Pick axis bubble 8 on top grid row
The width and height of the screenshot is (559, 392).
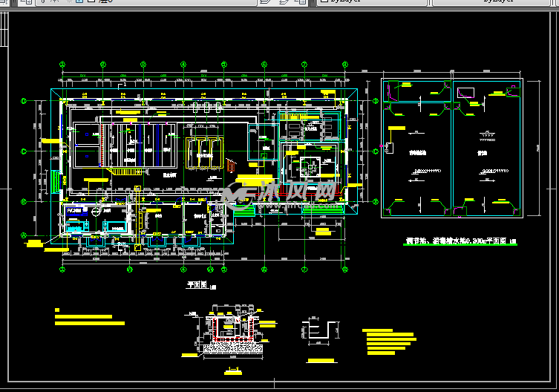point(344,65)
